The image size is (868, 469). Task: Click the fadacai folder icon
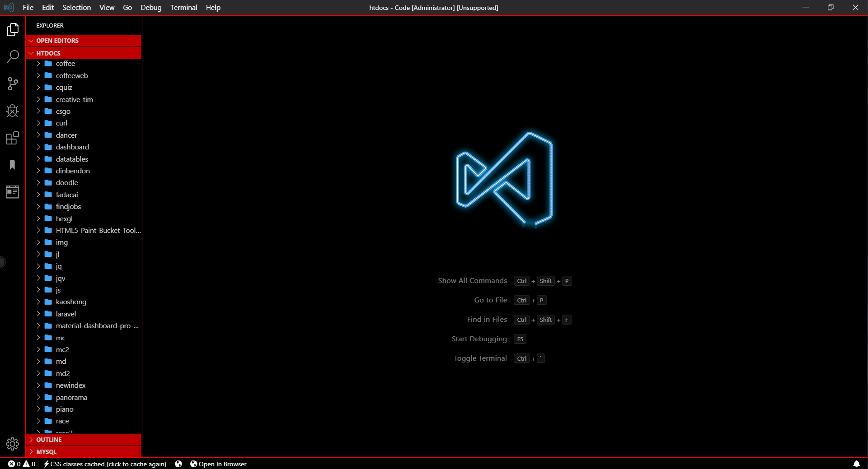point(48,195)
